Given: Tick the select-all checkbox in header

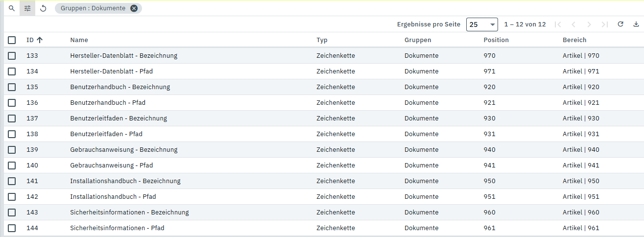Looking at the screenshot, I should pyautogui.click(x=12, y=40).
